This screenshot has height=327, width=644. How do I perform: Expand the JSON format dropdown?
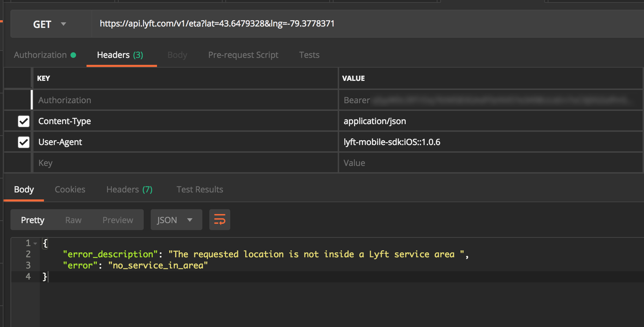pyautogui.click(x=176, y=220)
